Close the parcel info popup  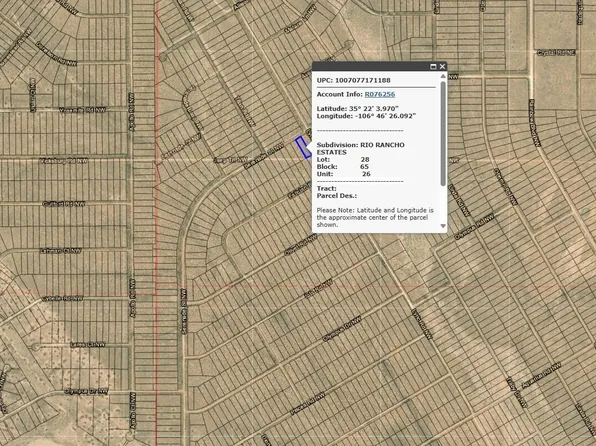pos(442,67)
